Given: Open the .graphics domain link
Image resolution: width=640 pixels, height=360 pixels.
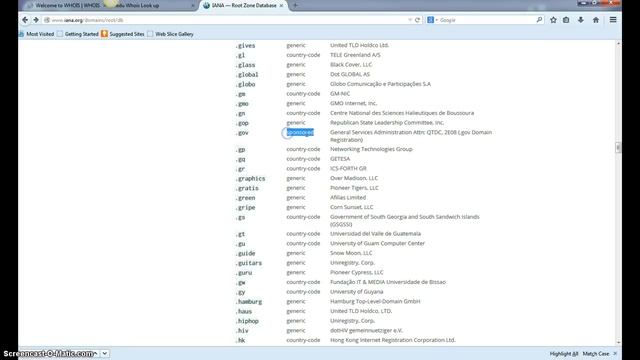Looking at the screenshot, I should tap(250, 178).
